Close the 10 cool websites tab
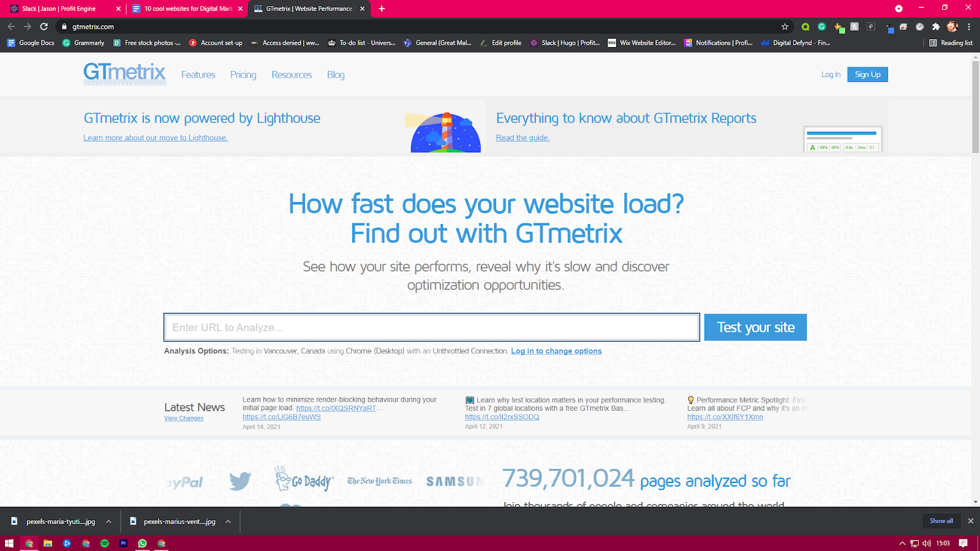980x551 pixels. click(240, 9)
